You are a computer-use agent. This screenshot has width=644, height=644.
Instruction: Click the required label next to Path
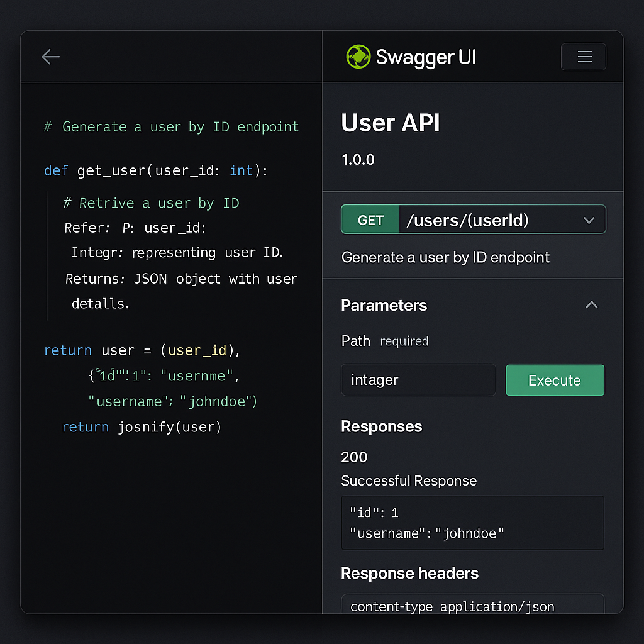click(404, 341)
